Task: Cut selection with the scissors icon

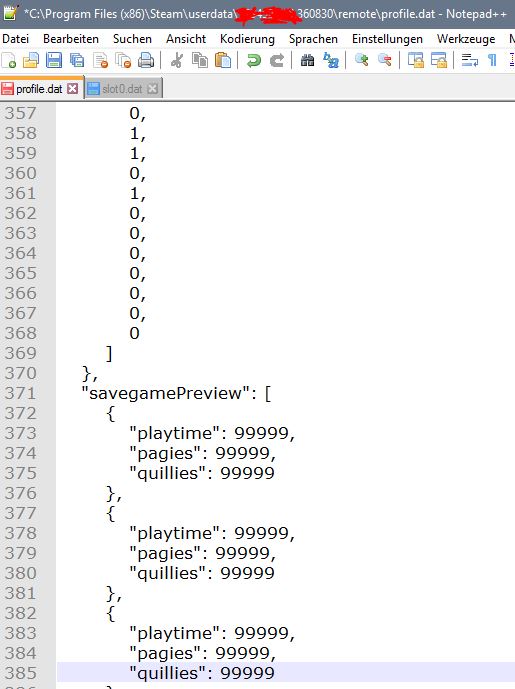Action: point(177,60)
